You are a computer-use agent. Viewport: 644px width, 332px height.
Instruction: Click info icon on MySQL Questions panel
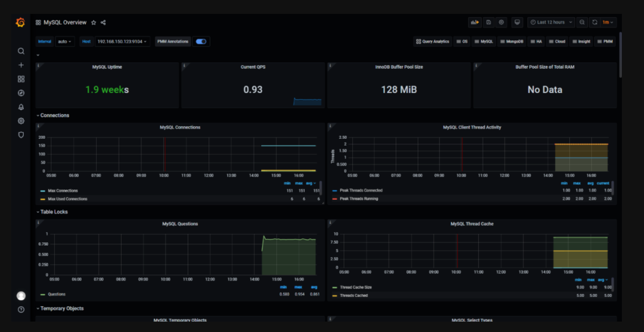(38, 223)
